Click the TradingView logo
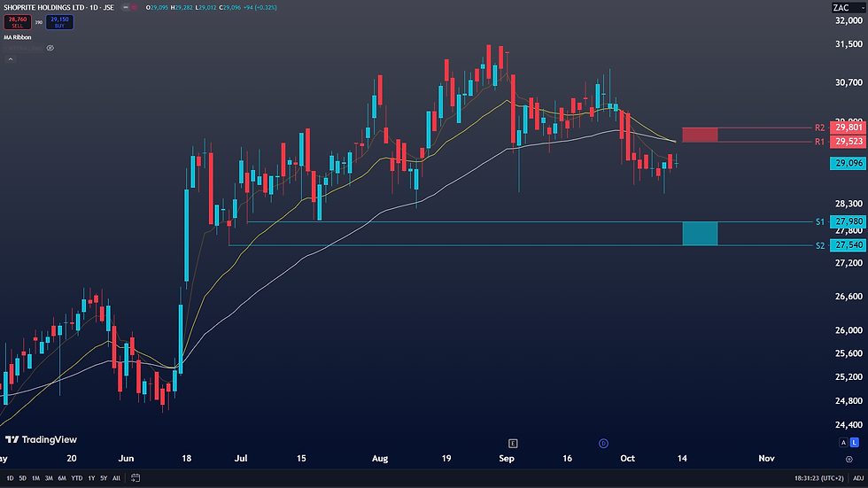The height and width of the screenshot is (488, 868). point(41,440)
